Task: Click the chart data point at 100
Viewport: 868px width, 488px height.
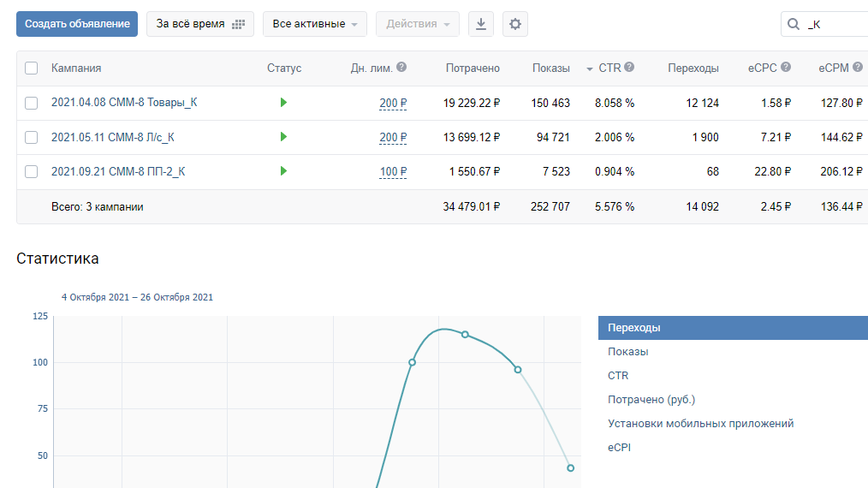Action: [412, 362]
